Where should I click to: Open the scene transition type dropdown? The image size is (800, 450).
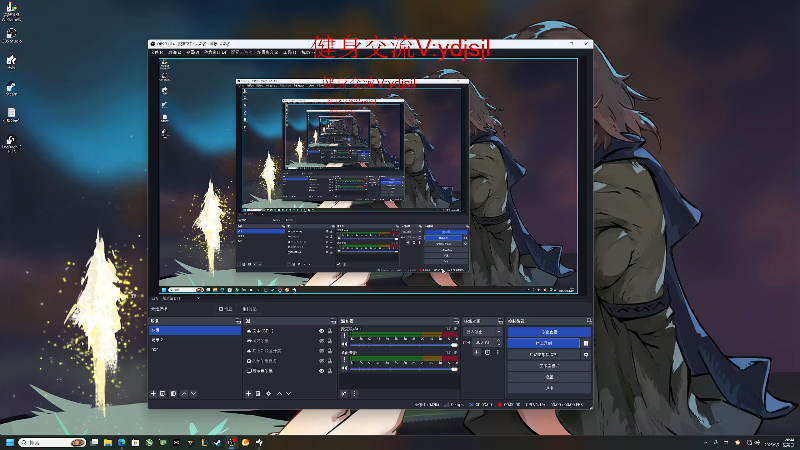tap(483, 332)
